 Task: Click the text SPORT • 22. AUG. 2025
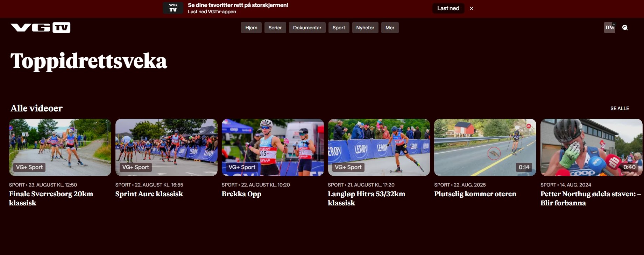(460, 185)
